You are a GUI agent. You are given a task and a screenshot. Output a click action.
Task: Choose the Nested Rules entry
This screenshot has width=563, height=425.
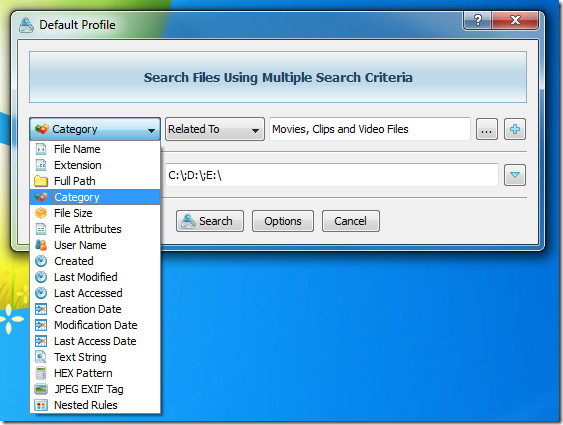click(95, 405)
